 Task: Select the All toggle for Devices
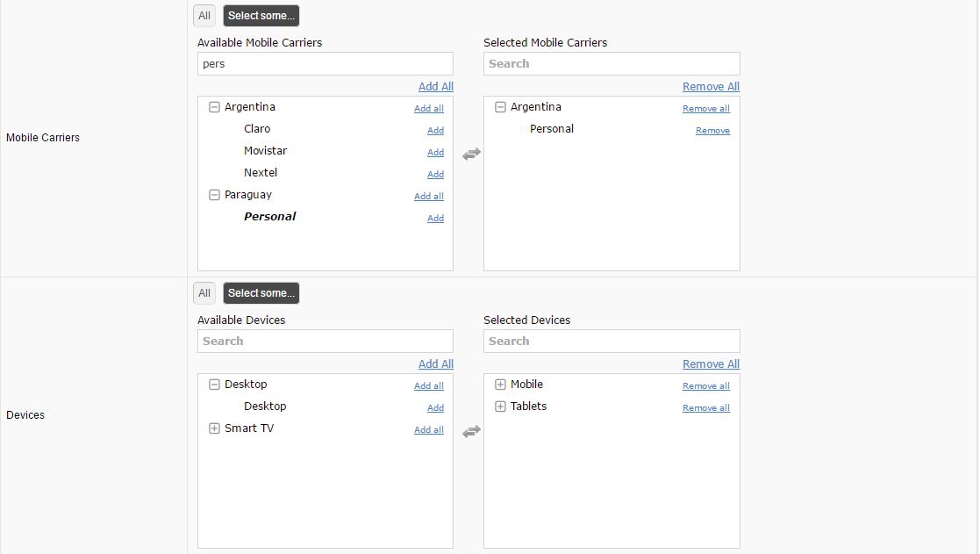click(x=204, y=293)
